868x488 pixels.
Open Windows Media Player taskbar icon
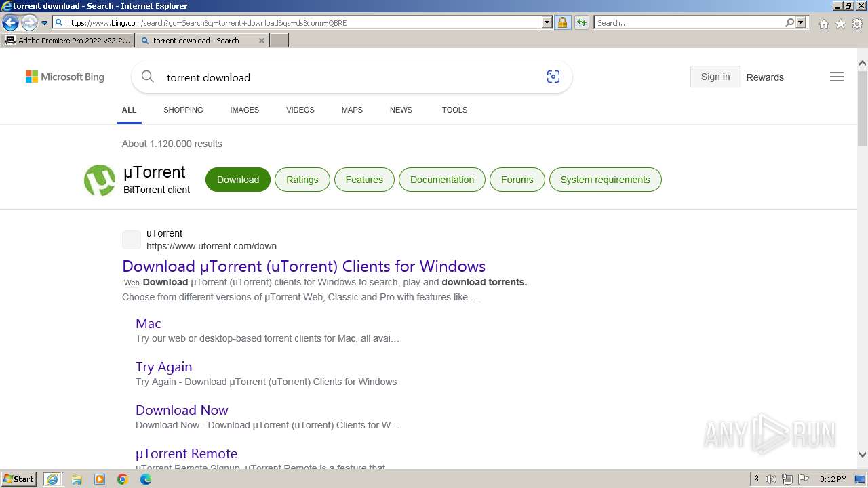100,479
